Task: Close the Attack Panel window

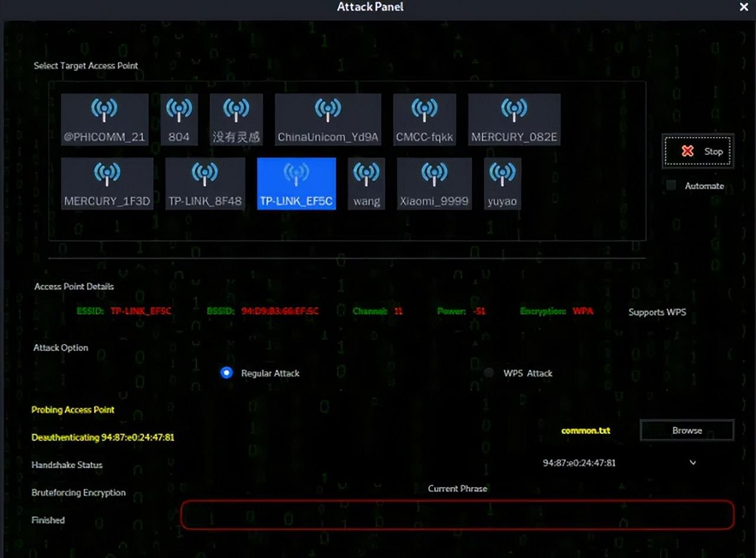Action: pyautogui.click(x=744, y=7)
